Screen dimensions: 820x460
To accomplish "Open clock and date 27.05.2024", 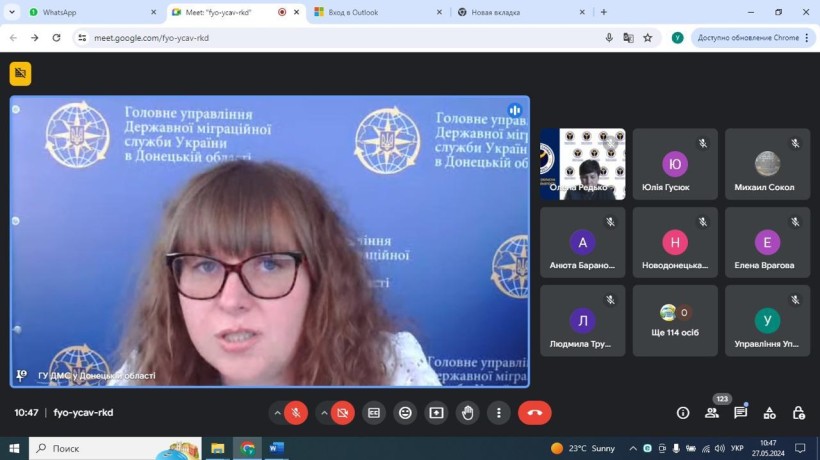I will point(768,448).
